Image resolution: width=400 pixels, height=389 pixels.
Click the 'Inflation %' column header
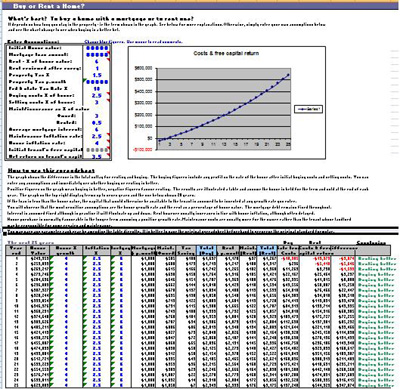point(97,250)
